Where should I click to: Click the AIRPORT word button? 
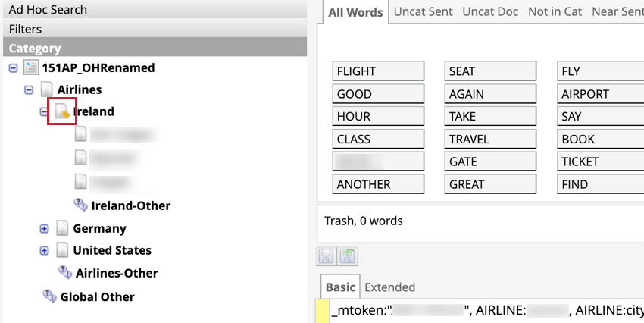pos(602,94)
